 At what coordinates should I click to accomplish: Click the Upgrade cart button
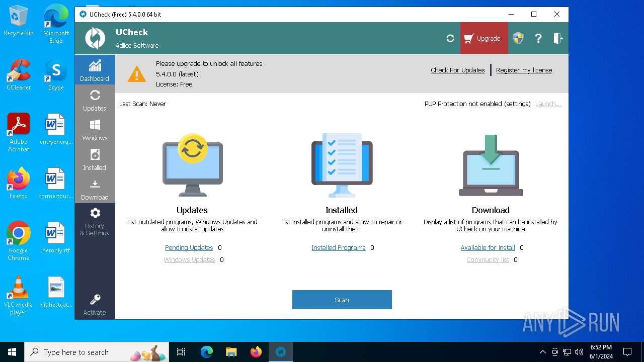484,38
